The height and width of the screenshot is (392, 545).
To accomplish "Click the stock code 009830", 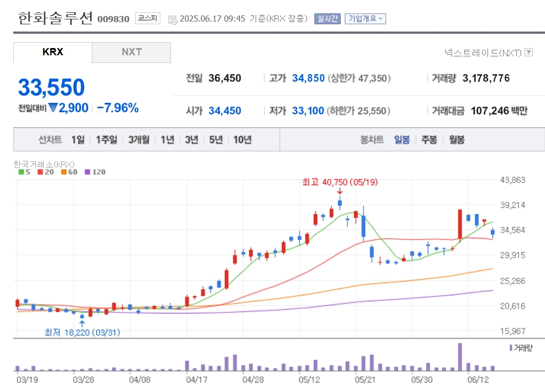I will (113, 19).
